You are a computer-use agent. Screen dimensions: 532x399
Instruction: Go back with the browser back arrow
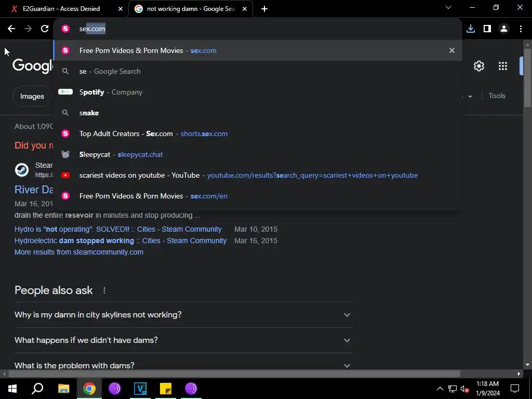click(x=11, y=29)
